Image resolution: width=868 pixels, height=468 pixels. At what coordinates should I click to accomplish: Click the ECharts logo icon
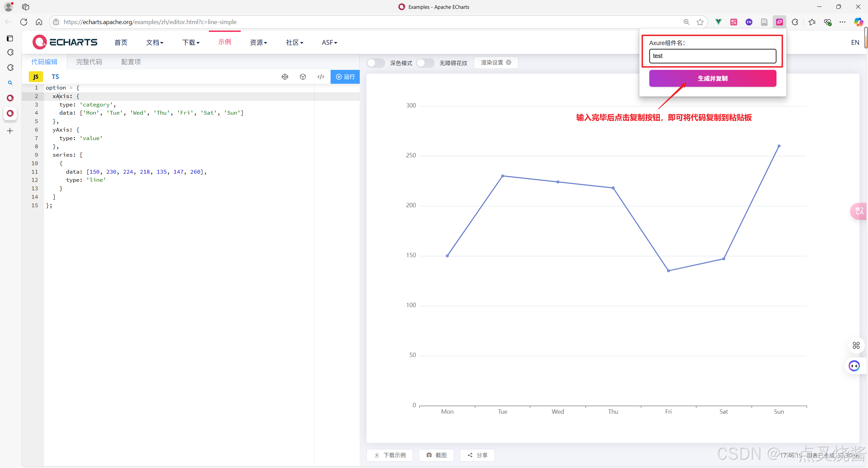[40, 42]
